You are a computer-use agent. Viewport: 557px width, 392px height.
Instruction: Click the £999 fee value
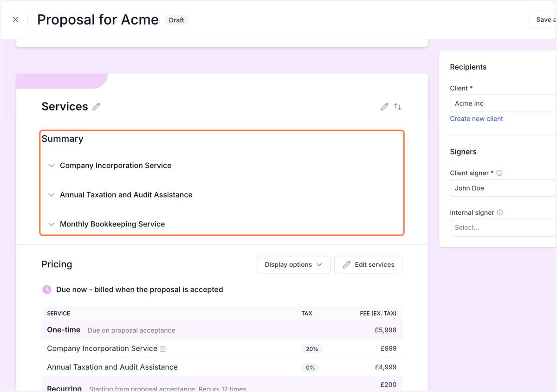click(389, 348)
